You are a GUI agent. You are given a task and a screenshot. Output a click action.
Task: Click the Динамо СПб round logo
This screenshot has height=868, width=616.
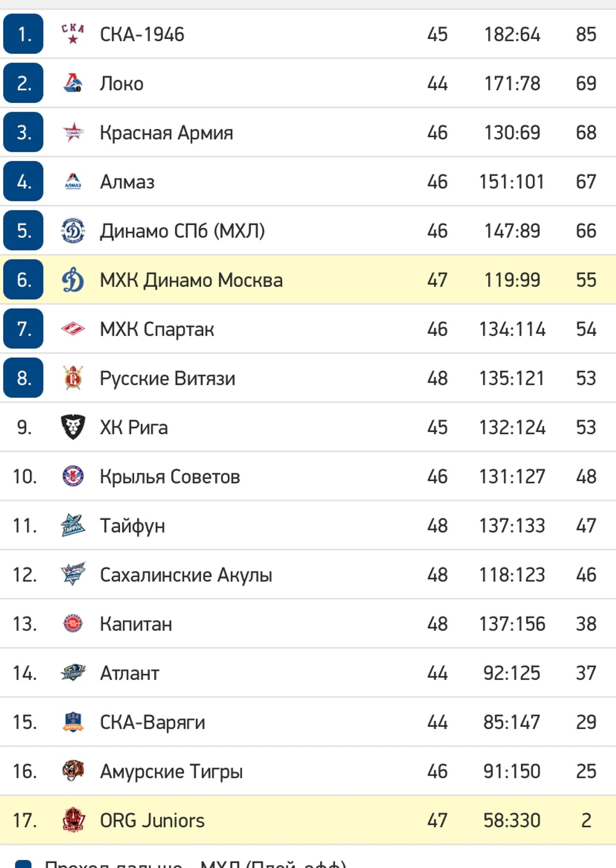[x=73, y=231]
